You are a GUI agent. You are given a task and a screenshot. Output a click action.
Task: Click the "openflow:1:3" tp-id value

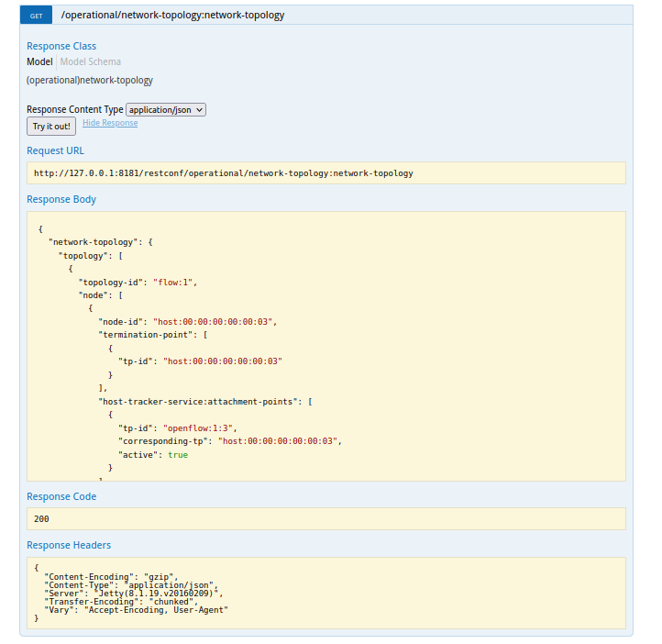(x=199, y=427)
